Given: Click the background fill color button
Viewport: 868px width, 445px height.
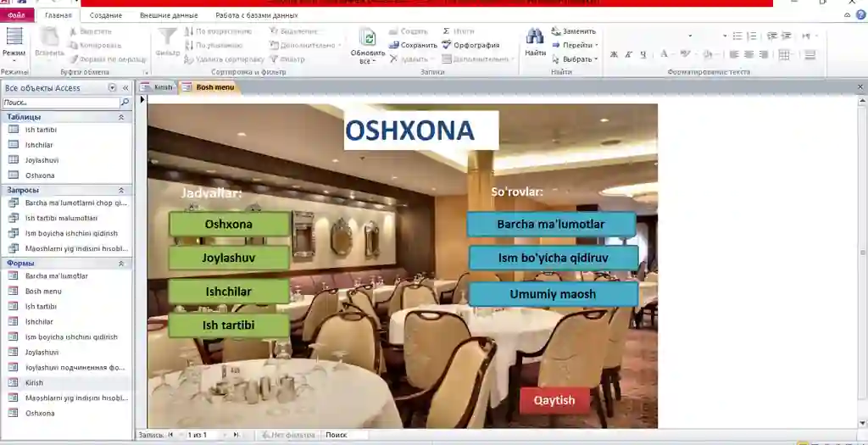Looking at the screenshot, I should pos(708,54).
